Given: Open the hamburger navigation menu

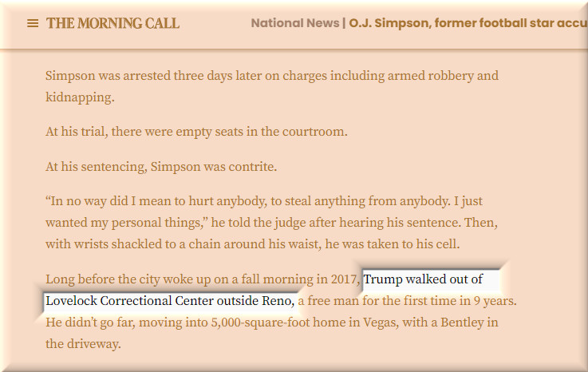Looking at the screenshot, I should (33, 23).
